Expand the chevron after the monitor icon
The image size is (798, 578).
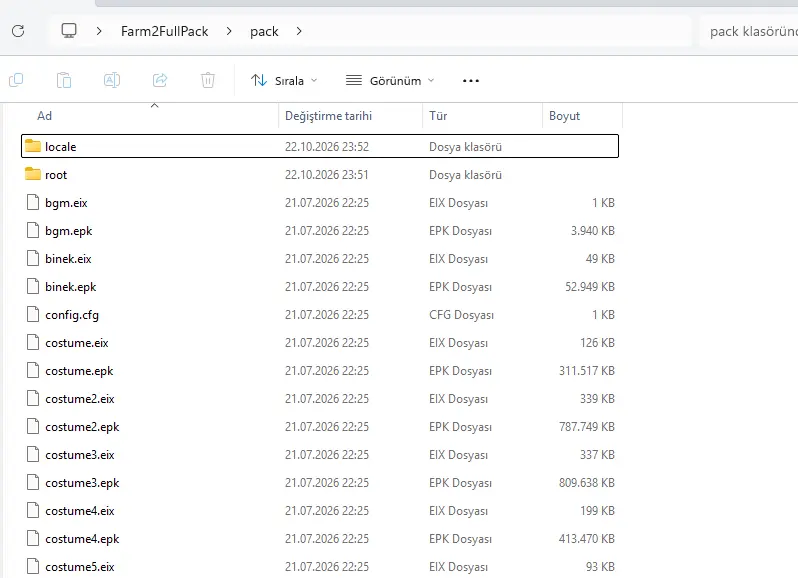click(99, 32)
